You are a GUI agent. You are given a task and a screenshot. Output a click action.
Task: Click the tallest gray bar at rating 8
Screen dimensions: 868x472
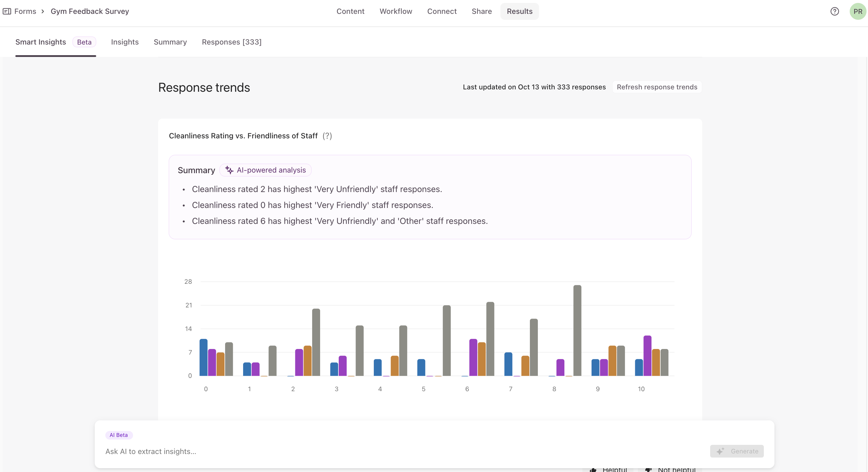577,330
